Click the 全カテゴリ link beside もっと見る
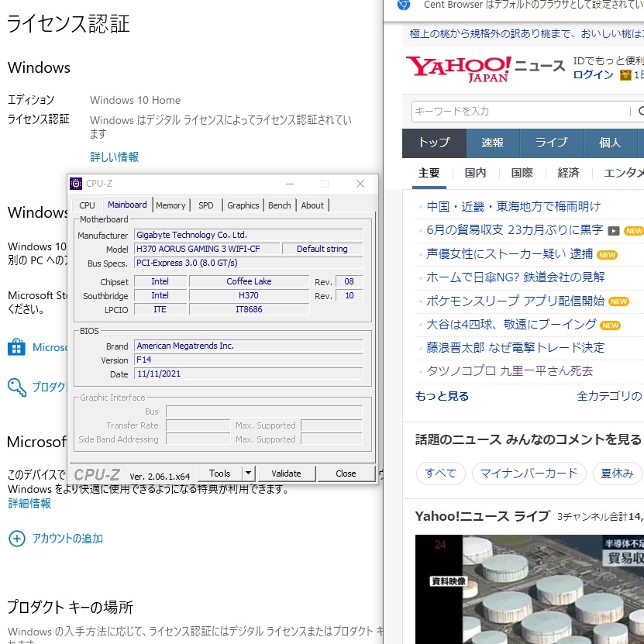 [x=609, y=396]
